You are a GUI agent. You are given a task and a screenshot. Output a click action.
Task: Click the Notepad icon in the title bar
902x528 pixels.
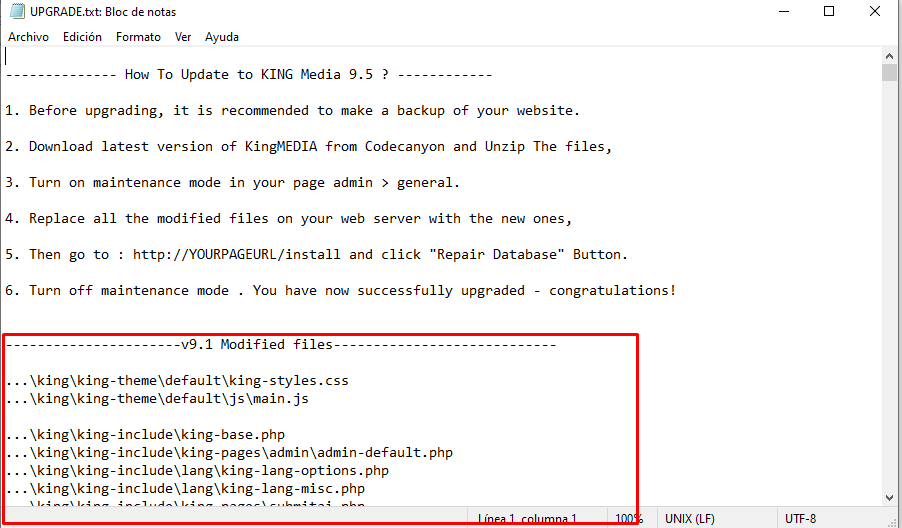17,11
